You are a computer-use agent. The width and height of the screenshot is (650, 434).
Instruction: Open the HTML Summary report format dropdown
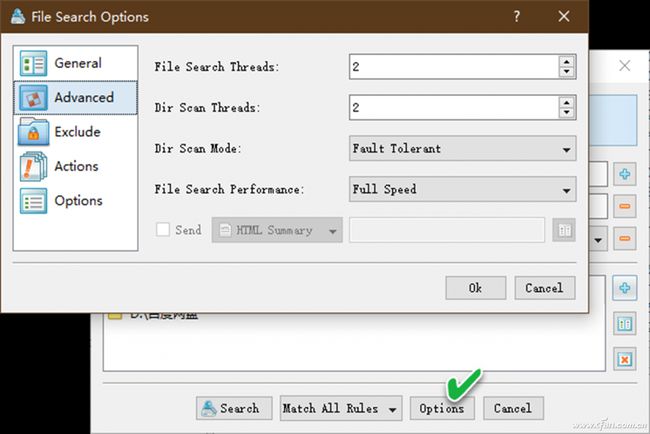pyautogui.click(x=277, y=230)
